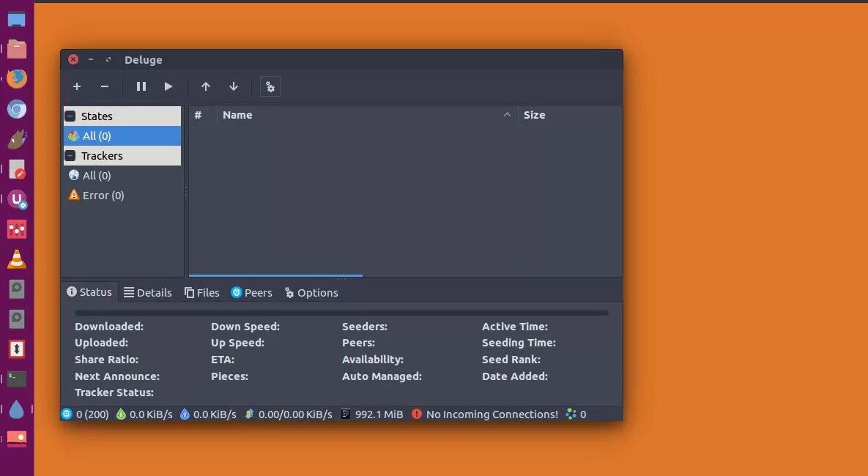Sort torrents by the Name column header
Screen dimensions: 868x476
(368, 115)
